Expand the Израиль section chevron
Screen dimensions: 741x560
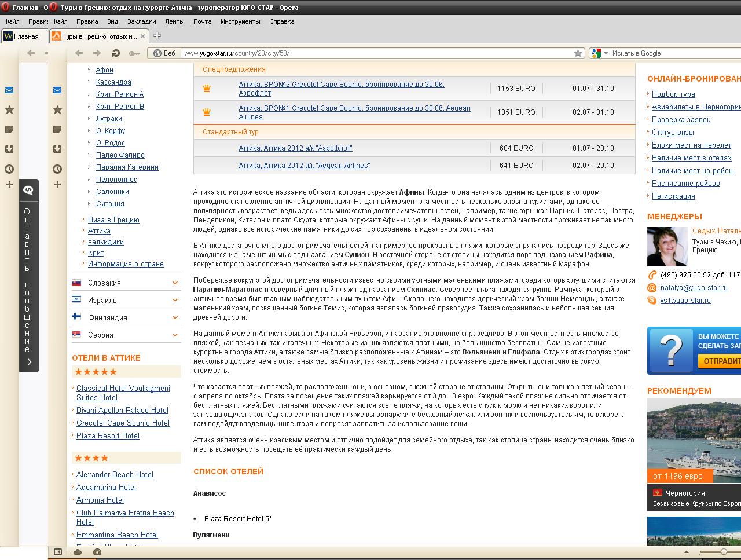point(175,300)
